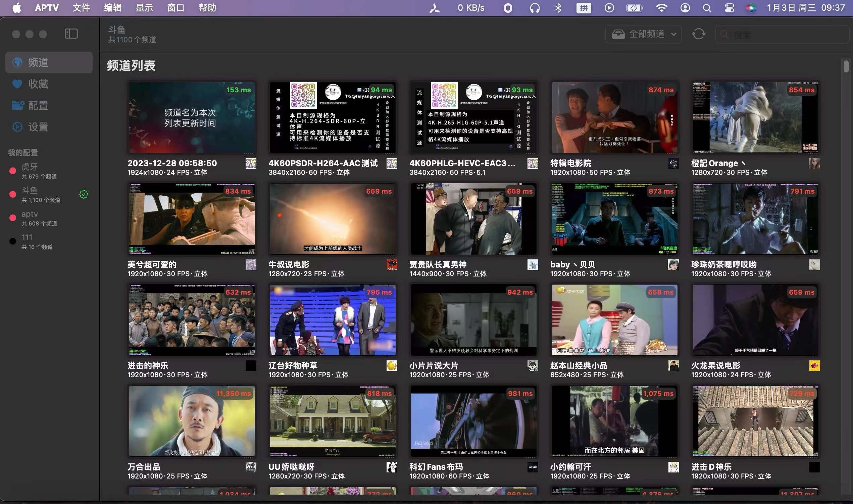Image resolution: width=853 pixels, height=504 pixels.
Task: Click the user account menu bar icon
Action: click(685, 8)
